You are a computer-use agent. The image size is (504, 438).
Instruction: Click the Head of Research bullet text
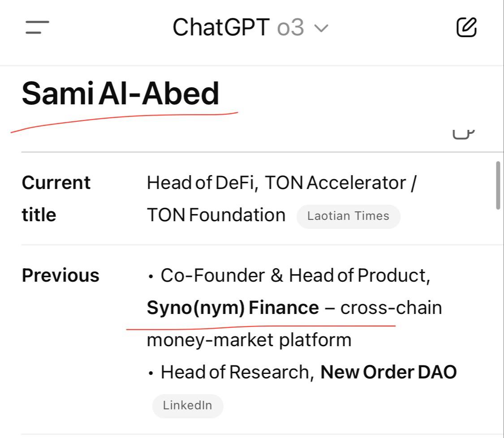237,372
